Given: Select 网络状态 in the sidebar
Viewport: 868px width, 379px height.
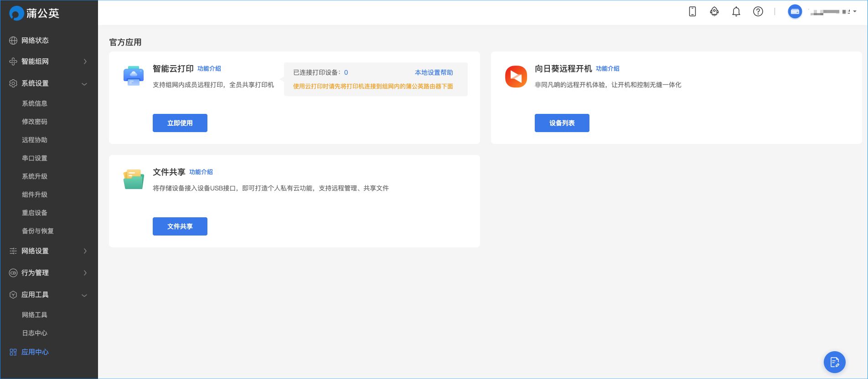Looking at the screenshot, I should (35, 41).
